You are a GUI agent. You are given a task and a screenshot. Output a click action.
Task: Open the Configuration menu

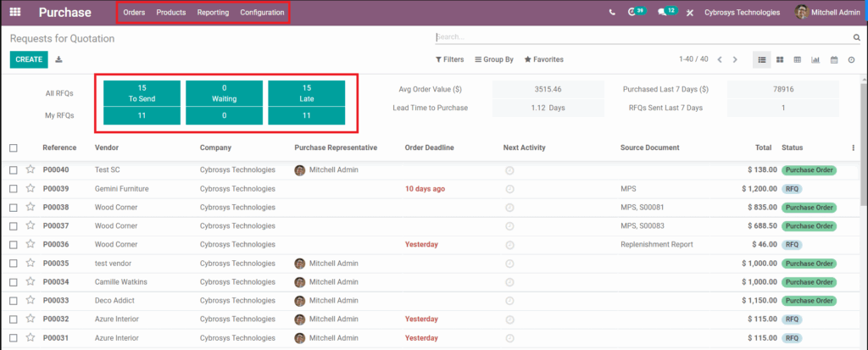click(x=263, y=12)
